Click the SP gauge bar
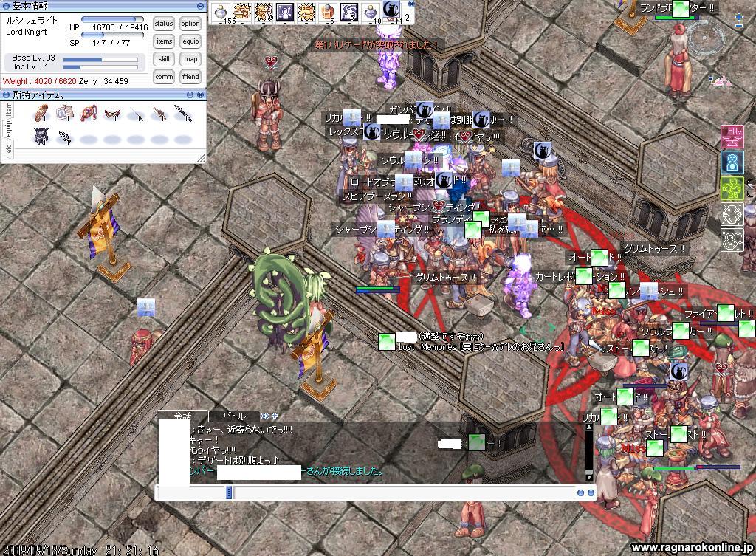 [112, 35]
